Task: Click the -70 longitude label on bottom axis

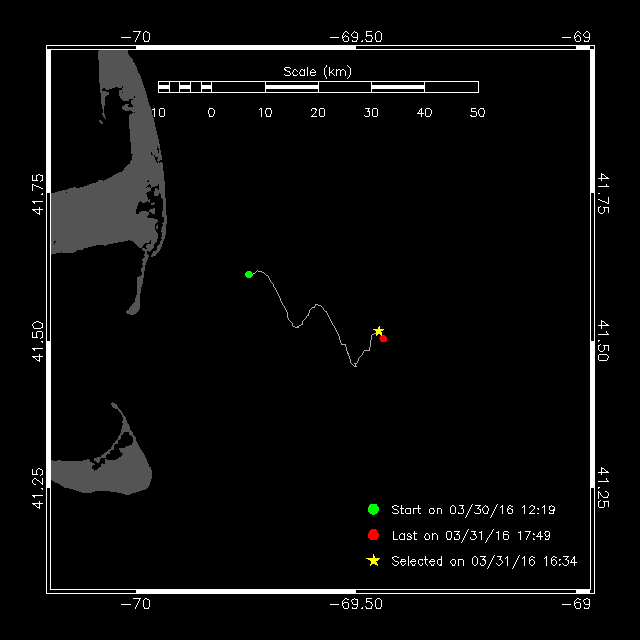Action: (x=135, y=604)
